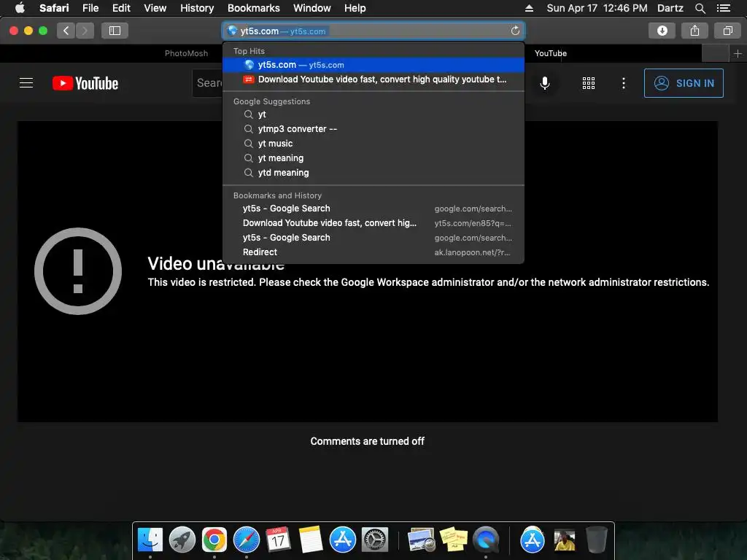
Task: Click the YouTube logo
Action: (x=85, y=83)
